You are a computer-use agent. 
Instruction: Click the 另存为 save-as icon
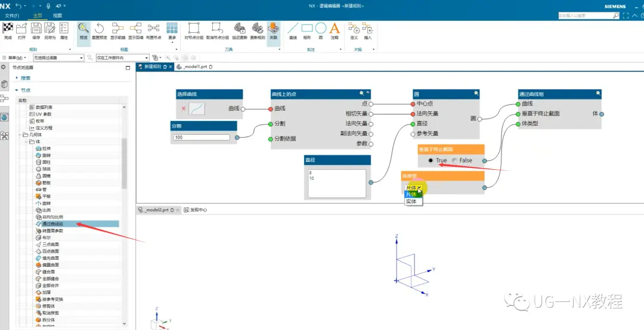pyautogui.click(x=49, y=29)
